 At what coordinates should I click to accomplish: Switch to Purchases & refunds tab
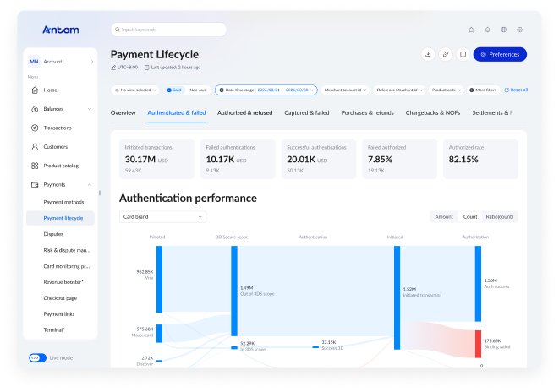[x=368, y=113]
